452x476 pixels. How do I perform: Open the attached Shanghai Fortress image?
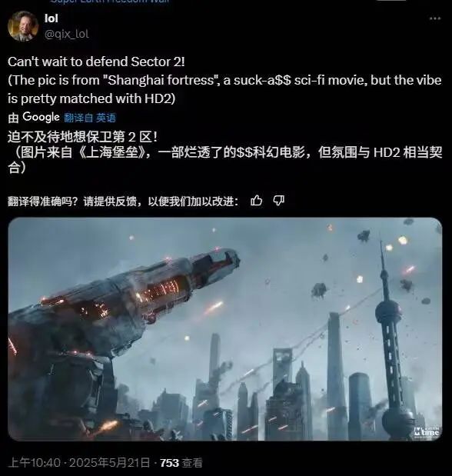click(225, 329)
